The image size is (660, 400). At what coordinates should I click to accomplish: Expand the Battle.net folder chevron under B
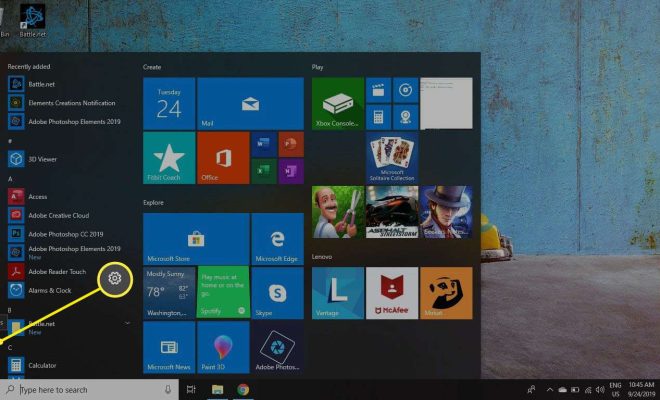[127, 323]
